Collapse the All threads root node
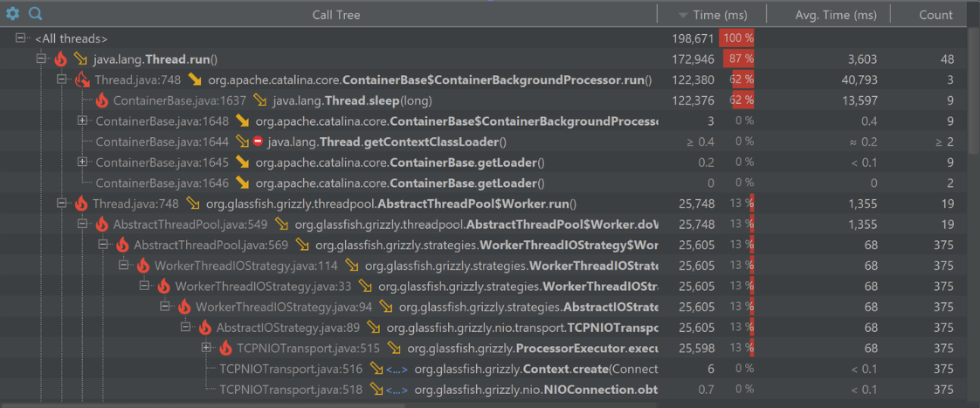This screenshot has width=980, height=408. (x=21, y=38)
